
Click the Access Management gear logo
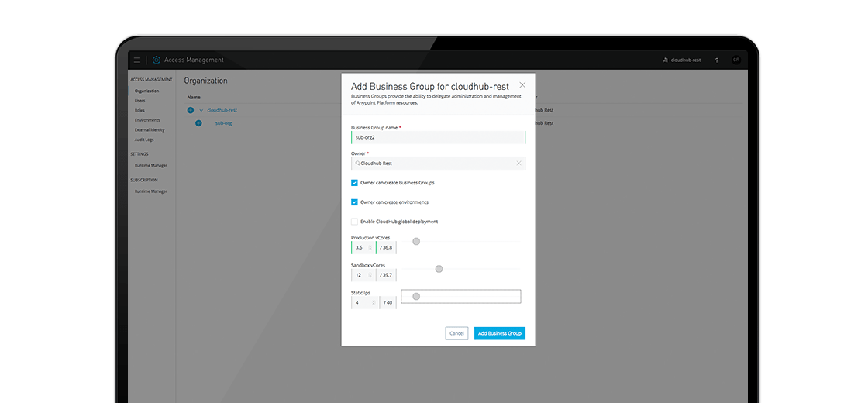[x=157, y=60]
